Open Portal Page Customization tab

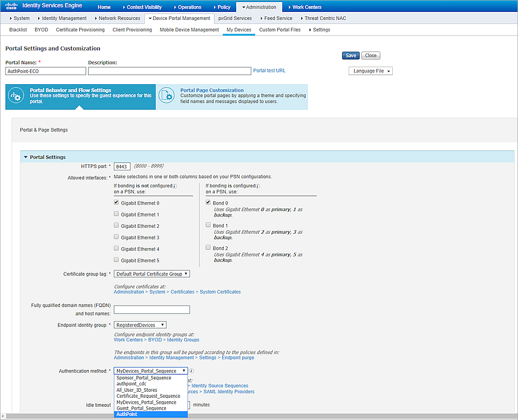(x=232, y=97)
